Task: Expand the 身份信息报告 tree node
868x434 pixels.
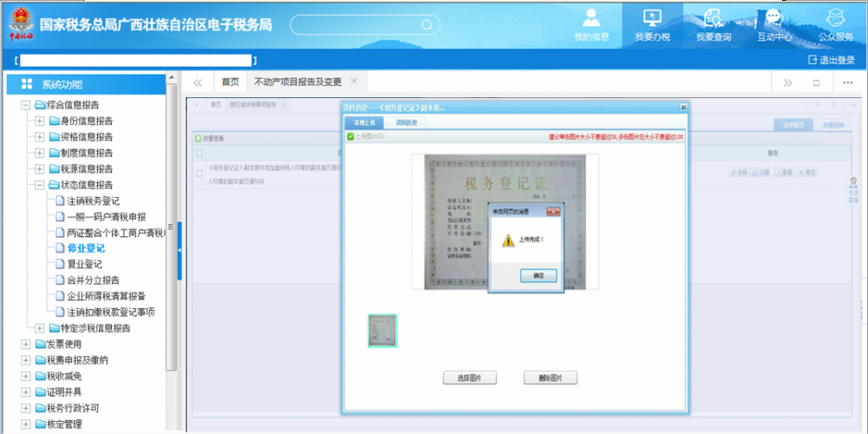Action: (40, 121)
